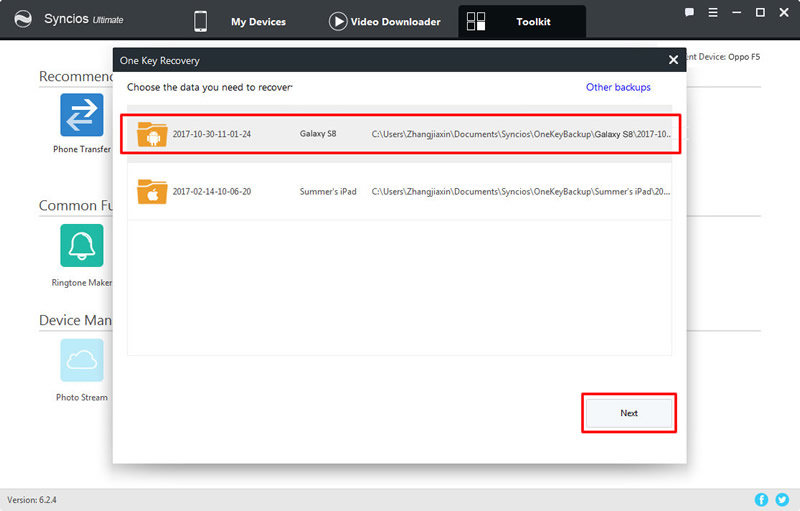
Task: Click the Toolkit grid icon
Action: click(476, 21)
